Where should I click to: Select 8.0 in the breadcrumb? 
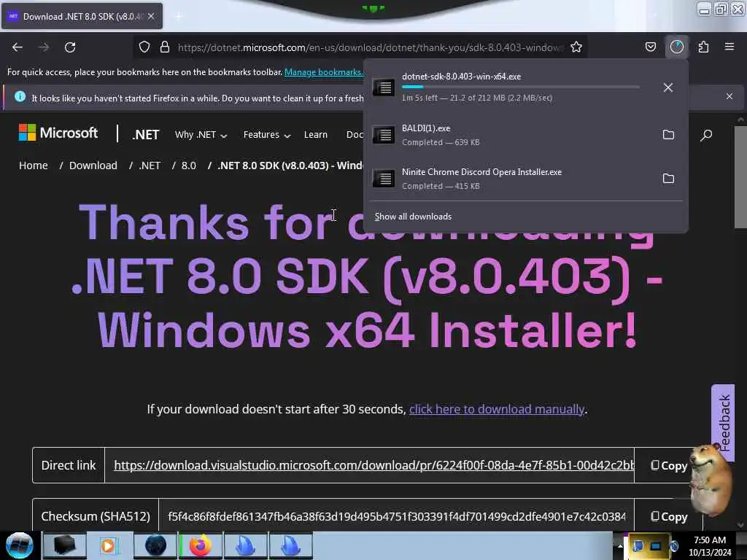[x=189, y=166]
